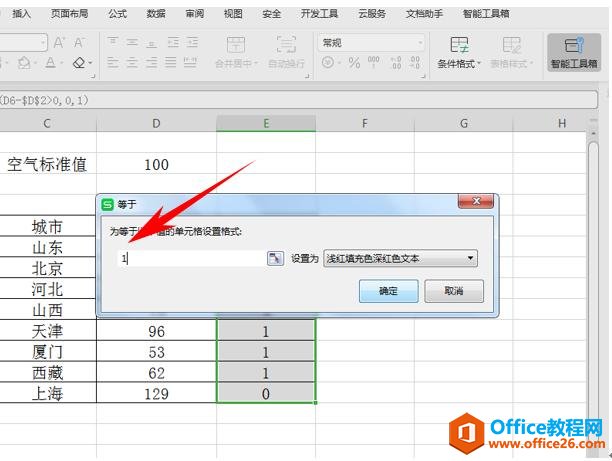Select the 天津 cell
The height and width of the screenshot is (461, 612).
(48, 331)
